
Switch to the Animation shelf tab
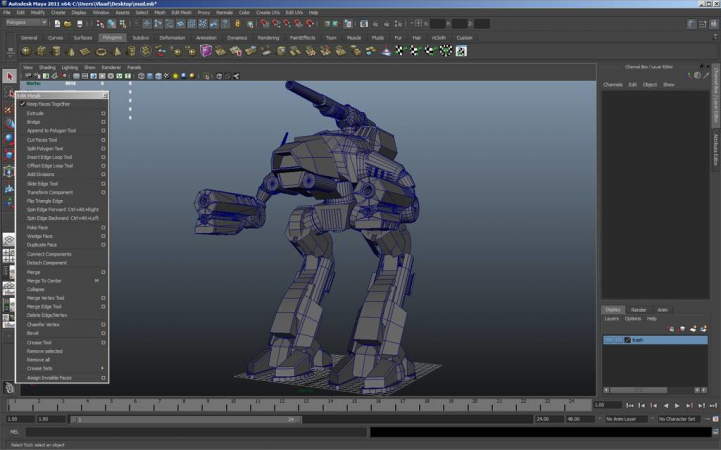click(x=205, y=38)
